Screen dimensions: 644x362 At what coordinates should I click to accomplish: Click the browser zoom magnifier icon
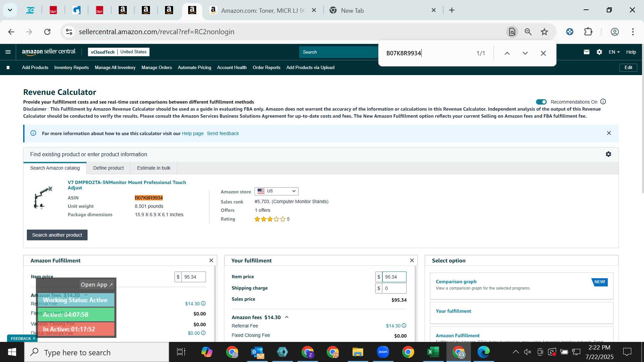point(528,32)
